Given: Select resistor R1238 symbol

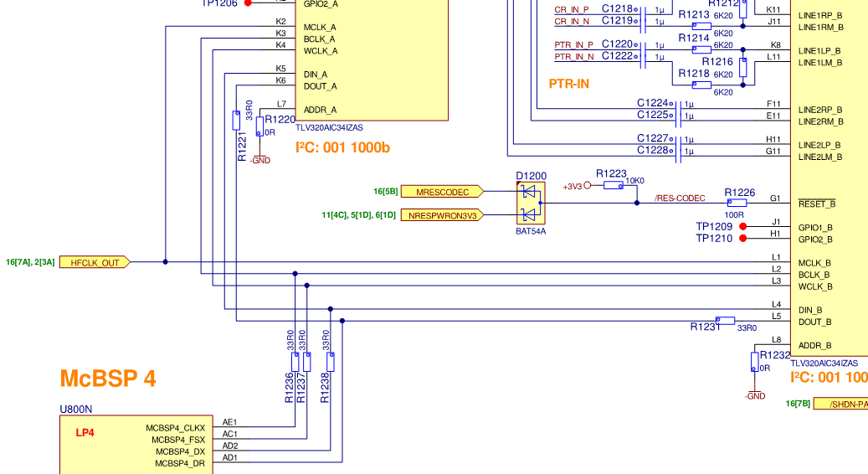Looking at the screenshot, I should coord(331,362).
